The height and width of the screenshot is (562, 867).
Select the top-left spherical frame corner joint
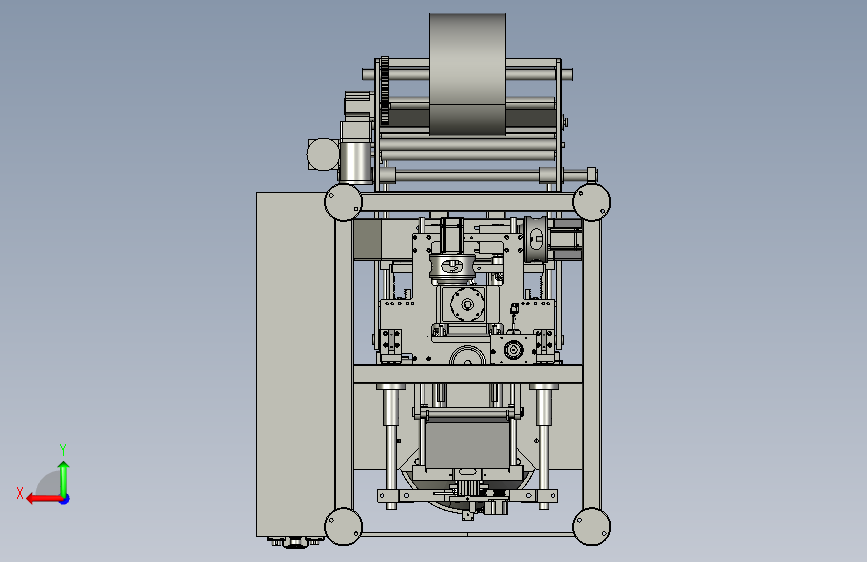(x=343, y=202)
